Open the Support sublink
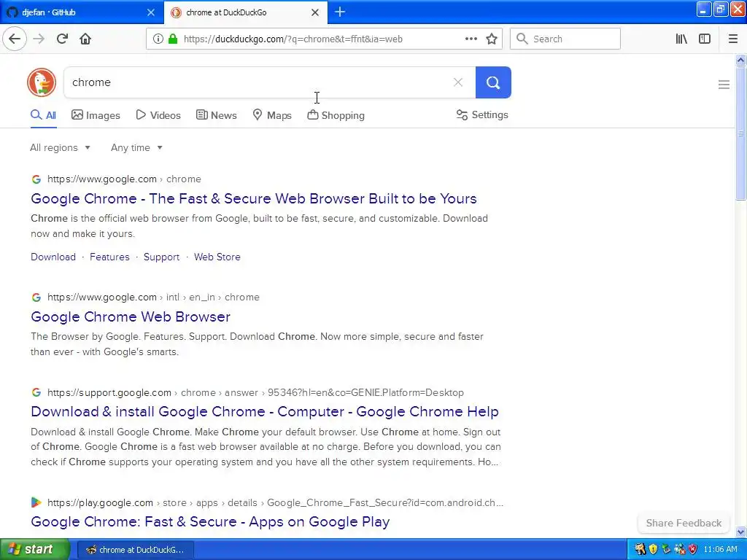This screenshot has width=747, height=560. pos(161,257)
